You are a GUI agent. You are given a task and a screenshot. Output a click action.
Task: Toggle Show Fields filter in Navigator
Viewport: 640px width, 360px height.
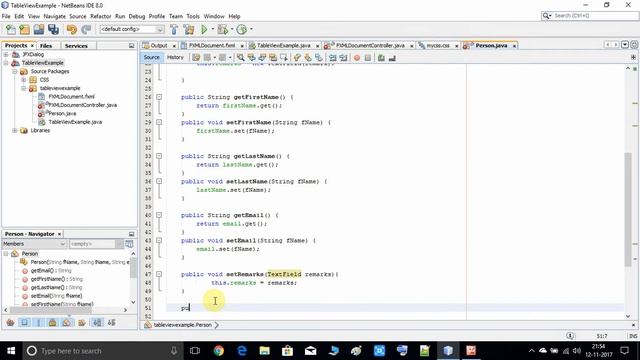click(x=24, y=322)
